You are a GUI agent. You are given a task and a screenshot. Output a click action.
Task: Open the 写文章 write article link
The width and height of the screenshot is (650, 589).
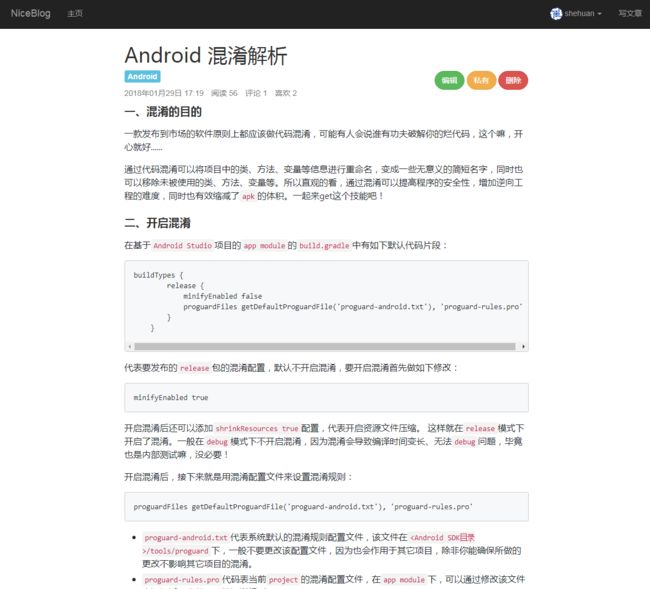pyautogui.click(x=630, y=14)
